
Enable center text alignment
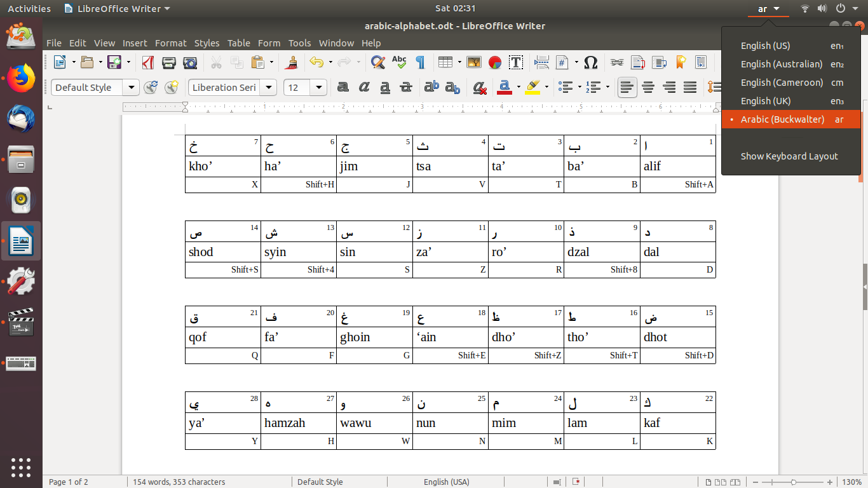pos(648,87)
